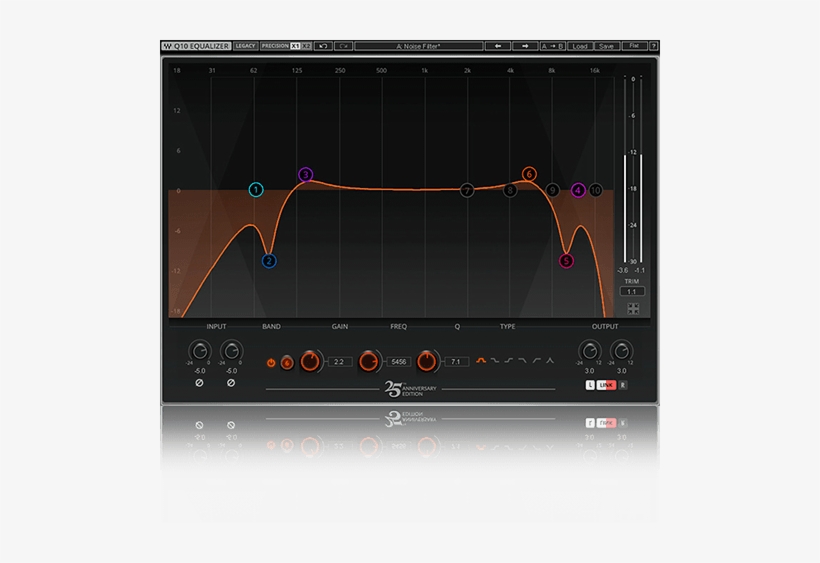Open help with the question mark icon
Viewport: 820px width, 563px height.
coord(654,46)
